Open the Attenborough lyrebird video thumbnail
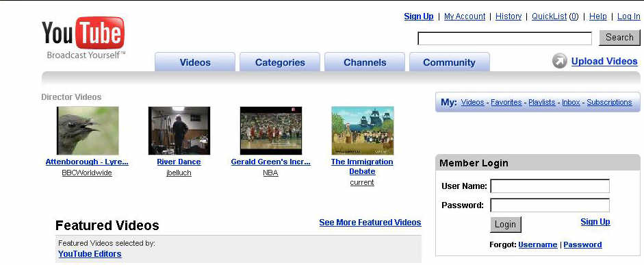This screenshot has height=265, width=644. click(88, 131)
